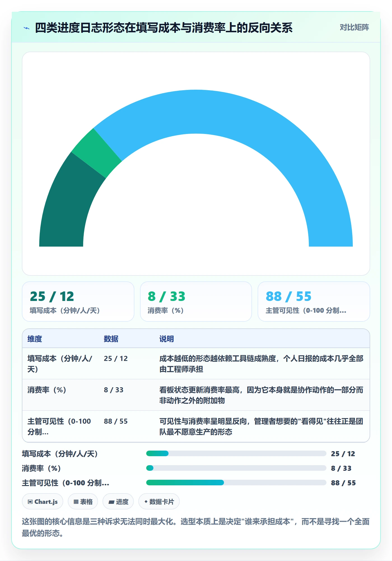Click the description starting with 可见性与消费率

pos(261,426)
